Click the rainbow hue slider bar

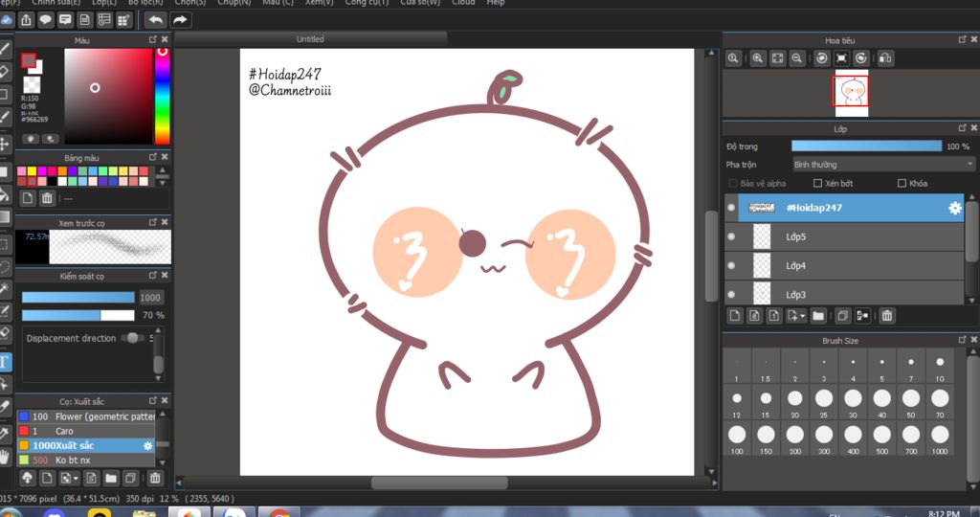[162, 96]
